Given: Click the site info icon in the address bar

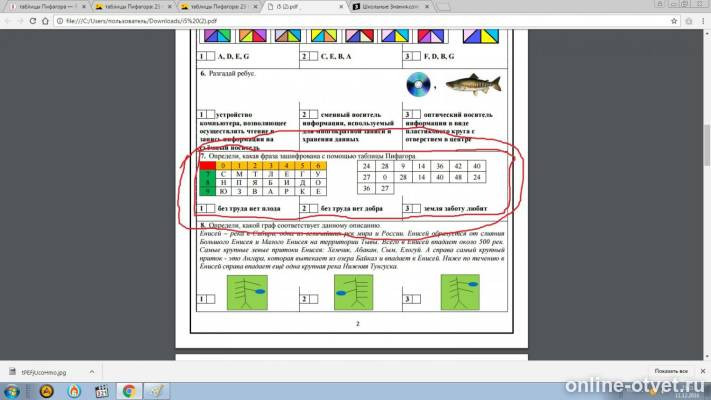Looking at the screenshot, I should pyautogui.click(x=60, y=21).
